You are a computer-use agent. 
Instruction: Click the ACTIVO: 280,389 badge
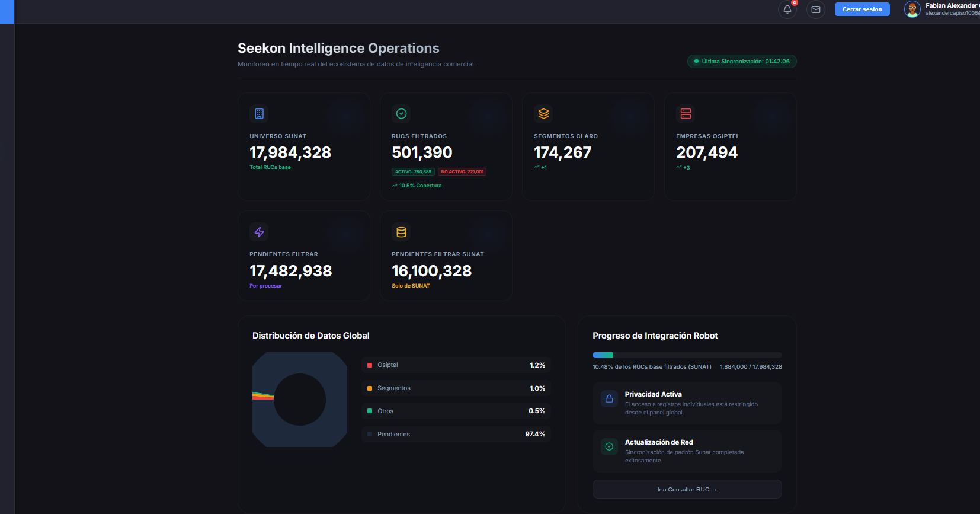point(413,172)
